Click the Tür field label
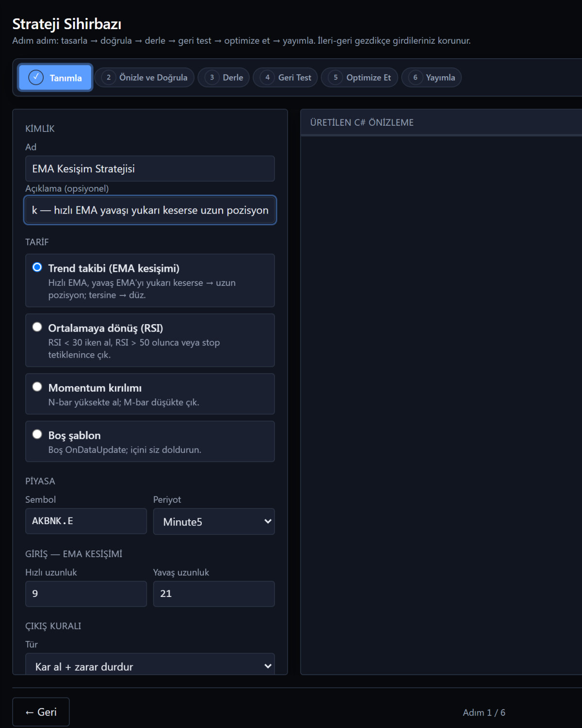Viewport: 582px width, 728px height. 32,645
